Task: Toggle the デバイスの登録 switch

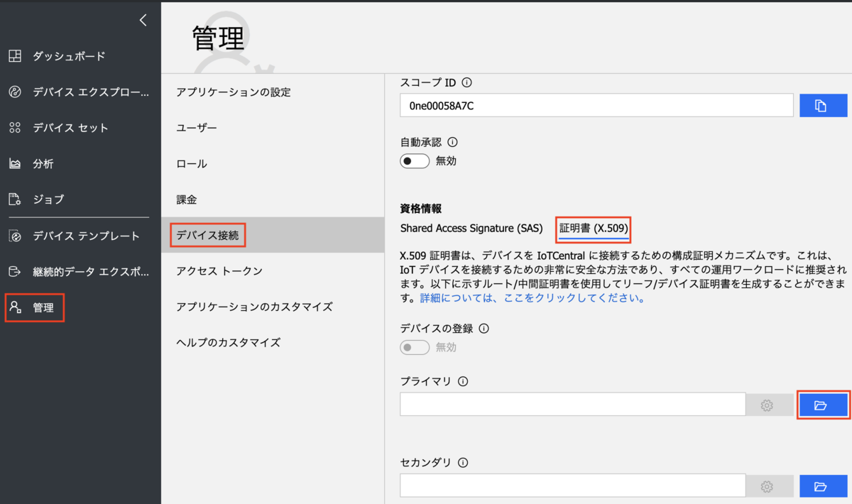Action: (x=415, y=348)
